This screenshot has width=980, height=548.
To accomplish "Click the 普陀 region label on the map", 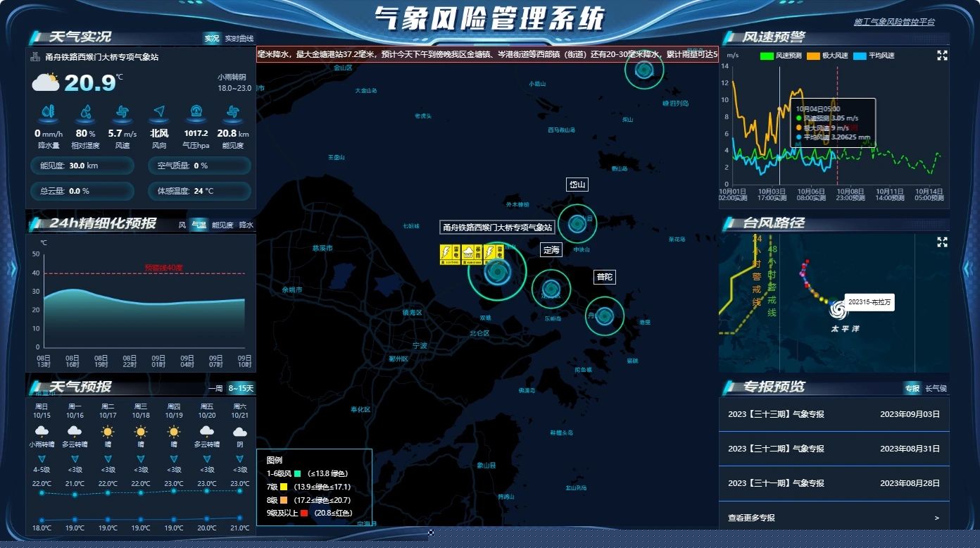I will [603, 277].
